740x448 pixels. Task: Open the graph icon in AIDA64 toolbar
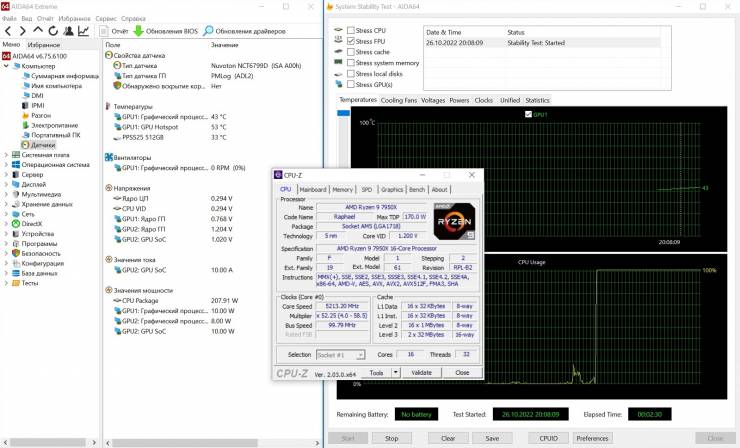(84, 31)
